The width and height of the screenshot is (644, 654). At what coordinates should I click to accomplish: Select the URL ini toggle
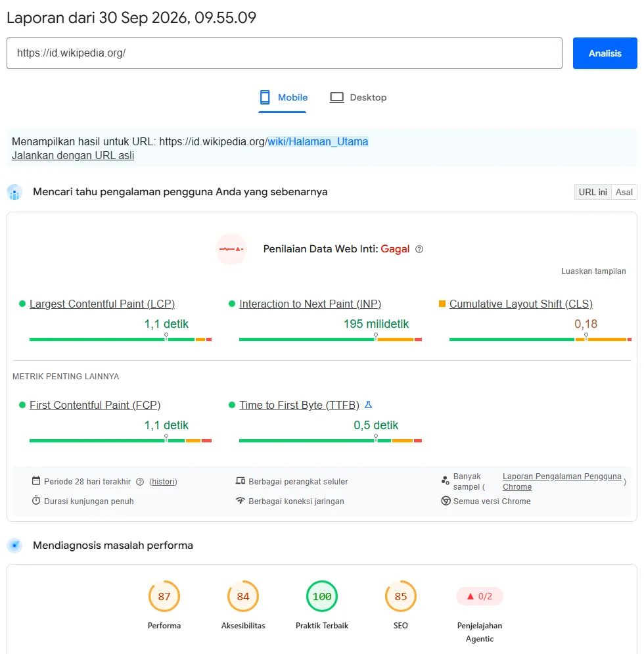click(x=592, y=192)
